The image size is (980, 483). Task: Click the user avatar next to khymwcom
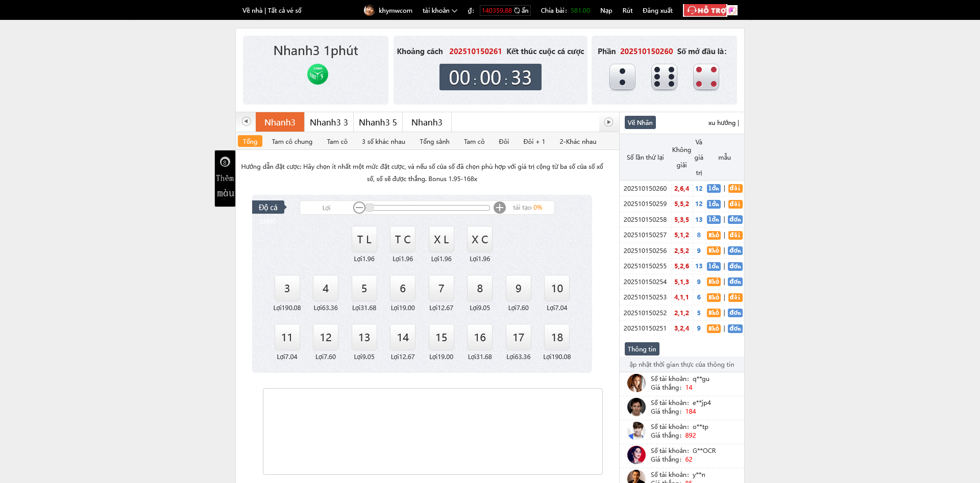369,10
